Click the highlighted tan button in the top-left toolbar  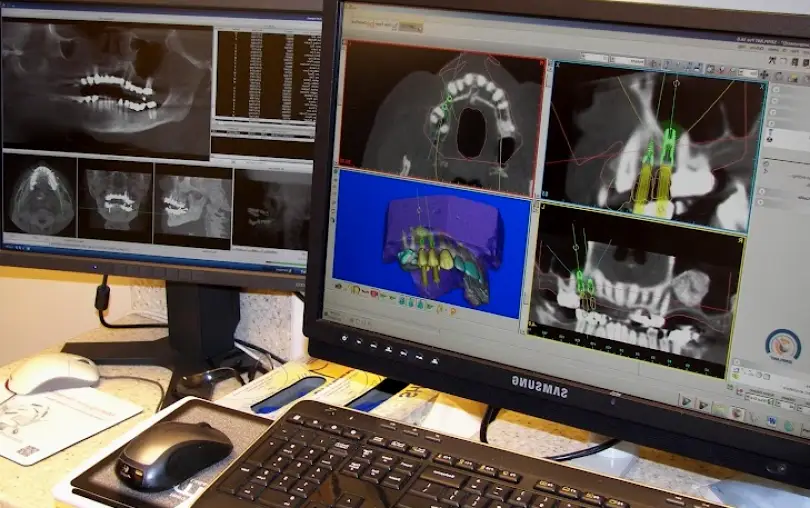(x=411, y=27)
